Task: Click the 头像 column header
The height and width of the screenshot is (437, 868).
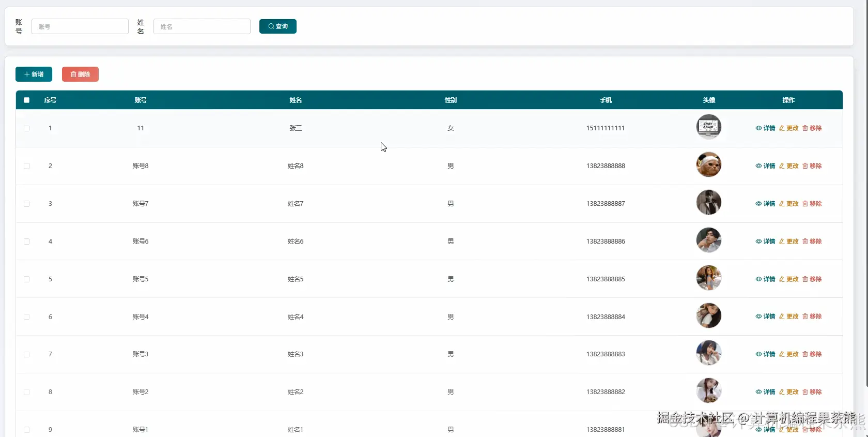Action: pos(709,100)
